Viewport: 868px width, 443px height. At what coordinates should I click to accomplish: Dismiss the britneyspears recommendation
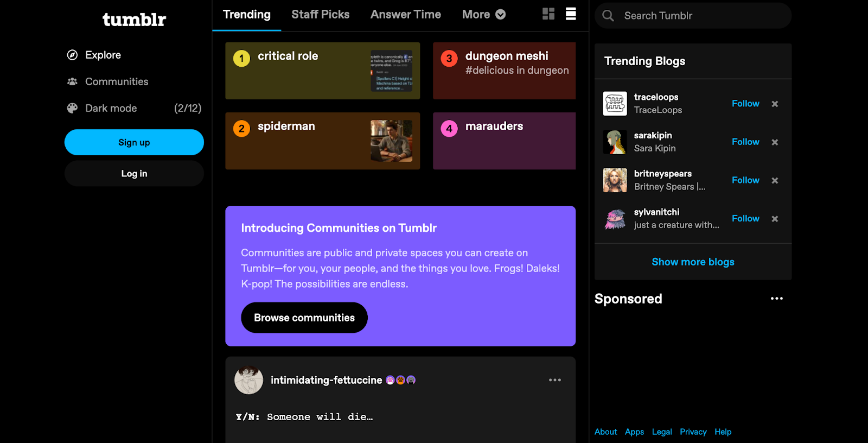[x=775, y=180]
